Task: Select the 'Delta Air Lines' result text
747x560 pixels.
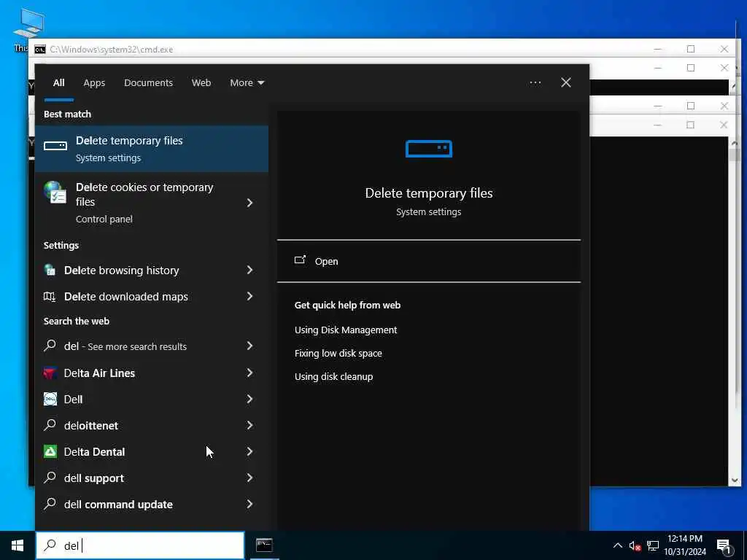Action: click(99, 373)
